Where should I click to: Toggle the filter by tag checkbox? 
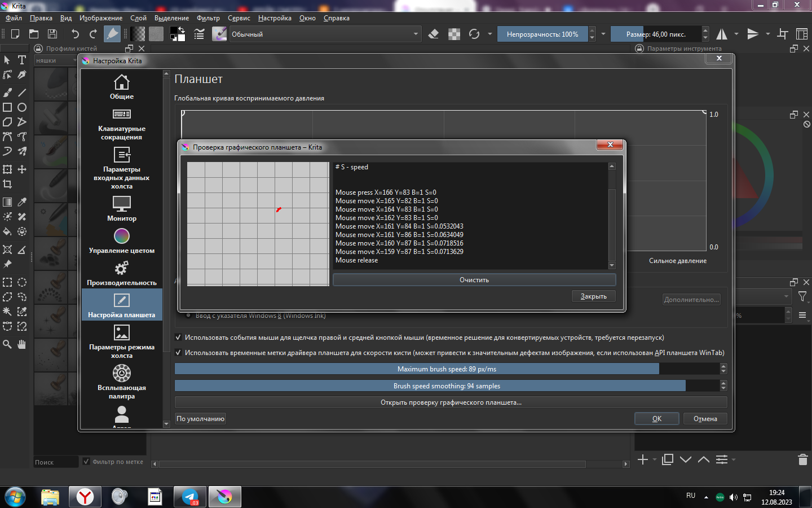click(x=86, y=462)
